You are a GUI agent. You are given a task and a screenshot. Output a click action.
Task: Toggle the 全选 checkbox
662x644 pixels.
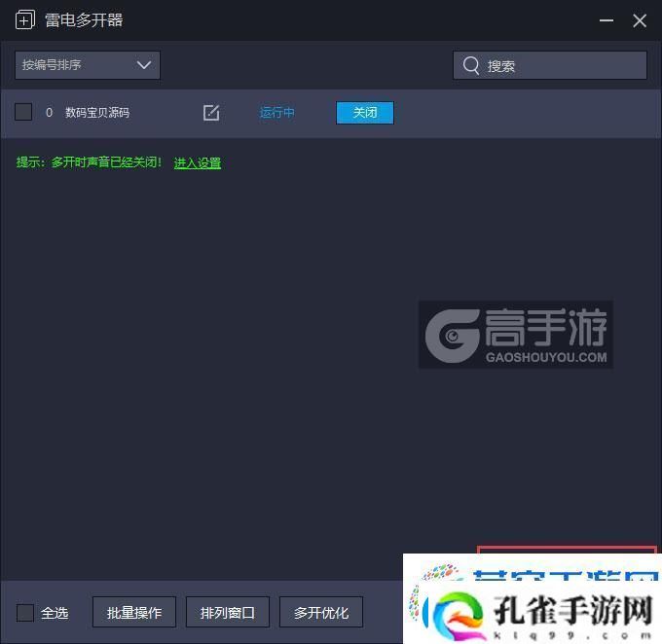point(25,612)
